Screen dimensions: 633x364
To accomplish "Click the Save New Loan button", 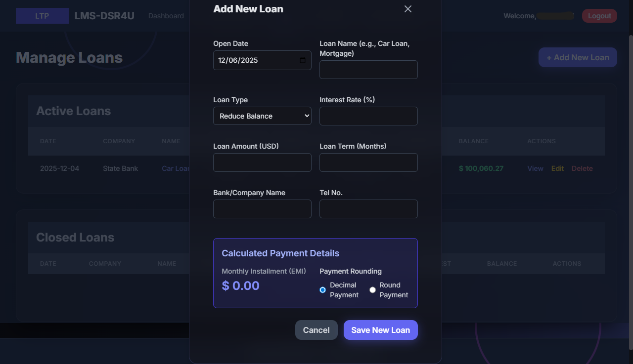I will click(380, 330).
